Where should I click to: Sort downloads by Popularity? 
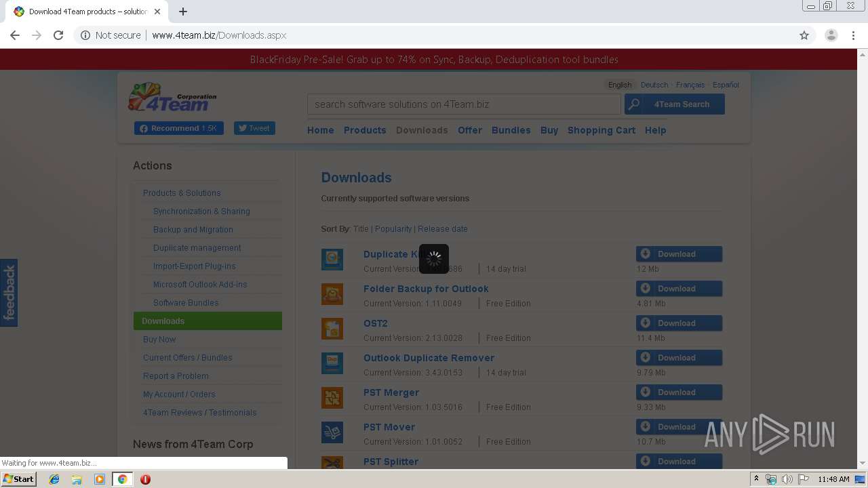pyautogui.click(x=393, y=229)
